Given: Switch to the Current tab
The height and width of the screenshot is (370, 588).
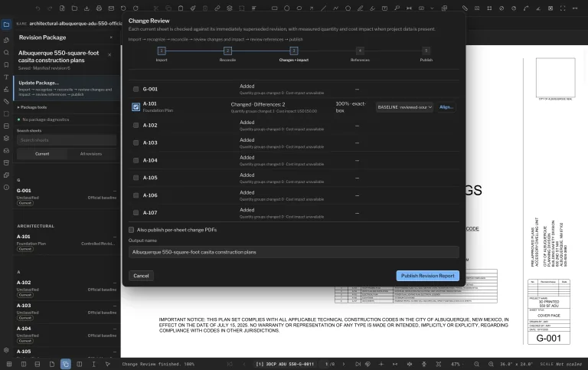Looking at the screenshot, I should (42, 154).
